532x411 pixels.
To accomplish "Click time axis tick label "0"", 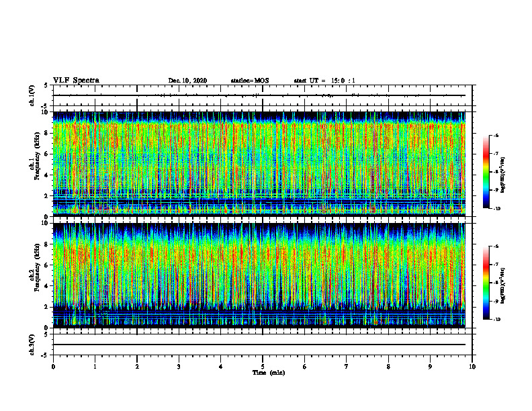I will tap(53, 367).
